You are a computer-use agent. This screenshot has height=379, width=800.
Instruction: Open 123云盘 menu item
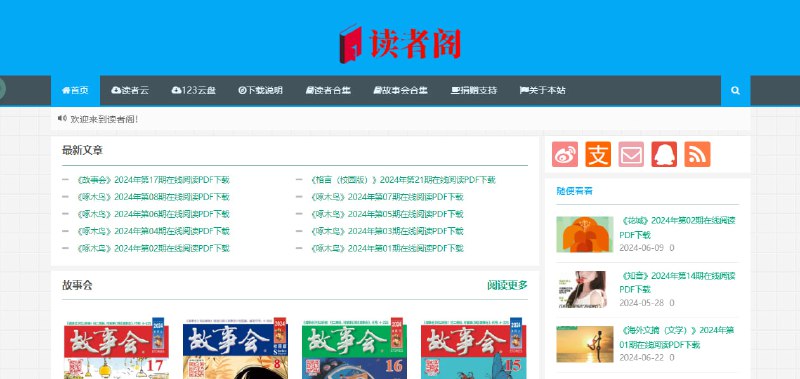coord(193,91)
